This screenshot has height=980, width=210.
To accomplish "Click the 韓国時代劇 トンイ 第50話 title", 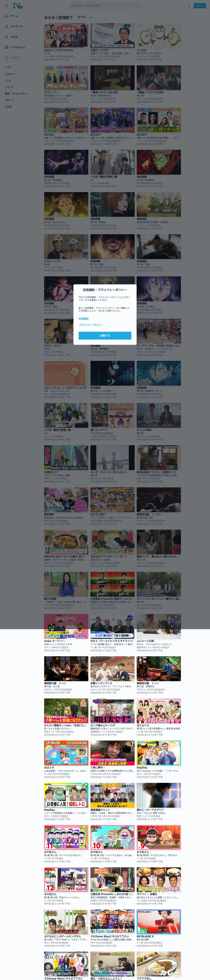I will coord(55,683).
